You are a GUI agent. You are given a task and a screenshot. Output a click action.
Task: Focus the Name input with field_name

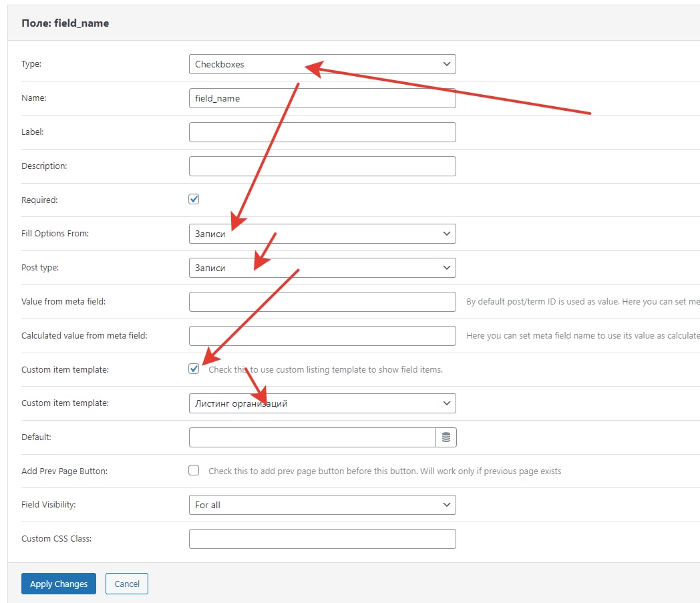coord(323,98)
